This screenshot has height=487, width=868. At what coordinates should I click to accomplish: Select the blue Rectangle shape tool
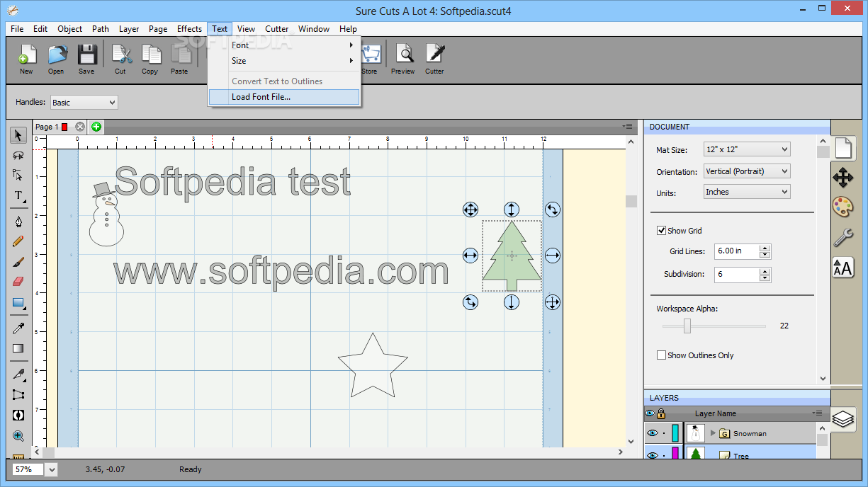18,302
